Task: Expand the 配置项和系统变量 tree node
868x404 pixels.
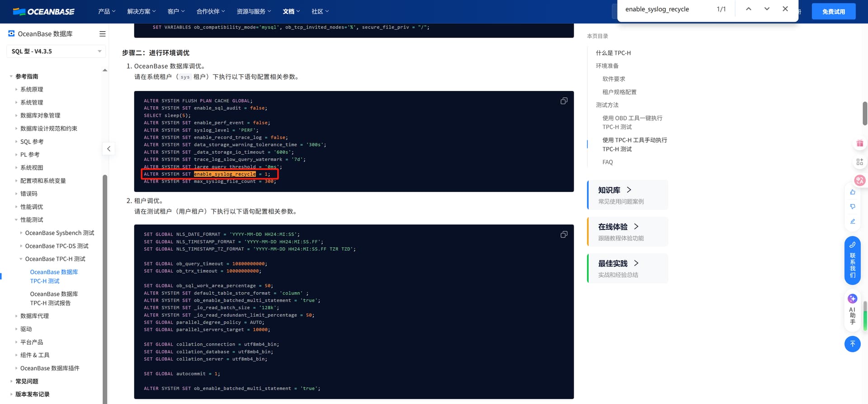Action: coord(16,181)
